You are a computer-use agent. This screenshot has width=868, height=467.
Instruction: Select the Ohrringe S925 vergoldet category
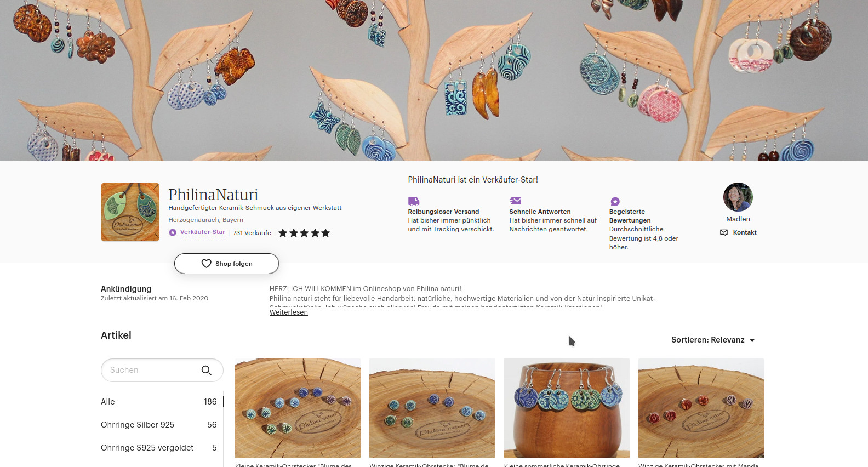point(159,448)
